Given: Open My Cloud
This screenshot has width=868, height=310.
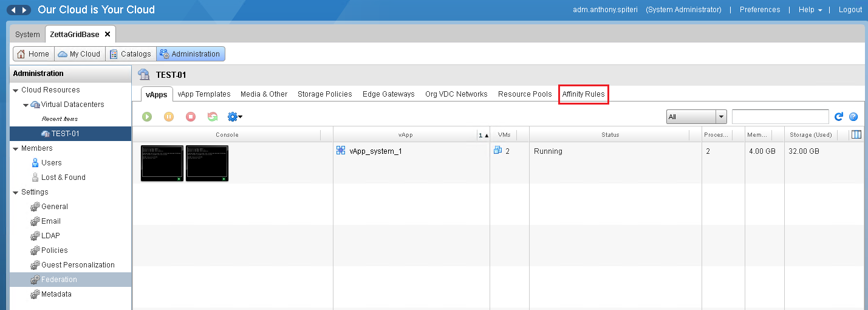Looking at the screenshot, I should (80, 54).
